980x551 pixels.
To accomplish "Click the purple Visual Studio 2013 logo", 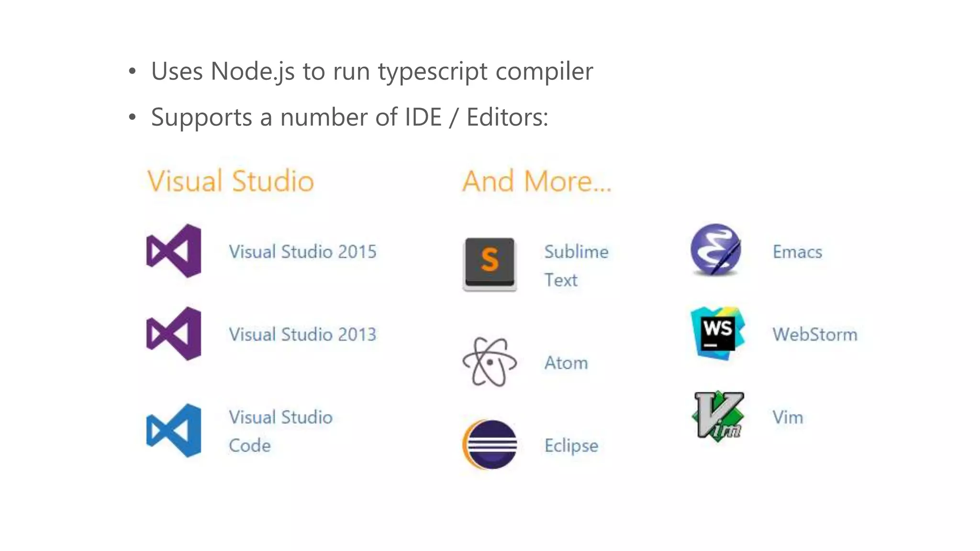I will 174,333.
